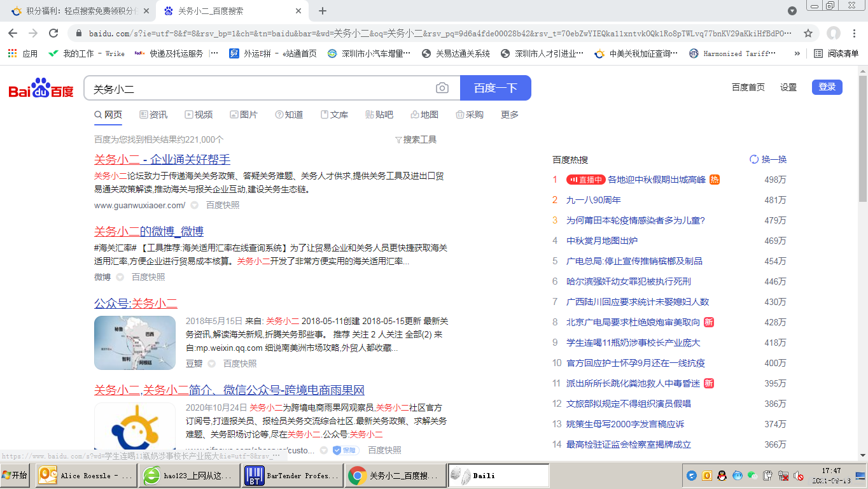Viewport: 868px width, 489px height.
Task: Open 深圳市小汽车增量 bookmark
Action: click(369, 53)
